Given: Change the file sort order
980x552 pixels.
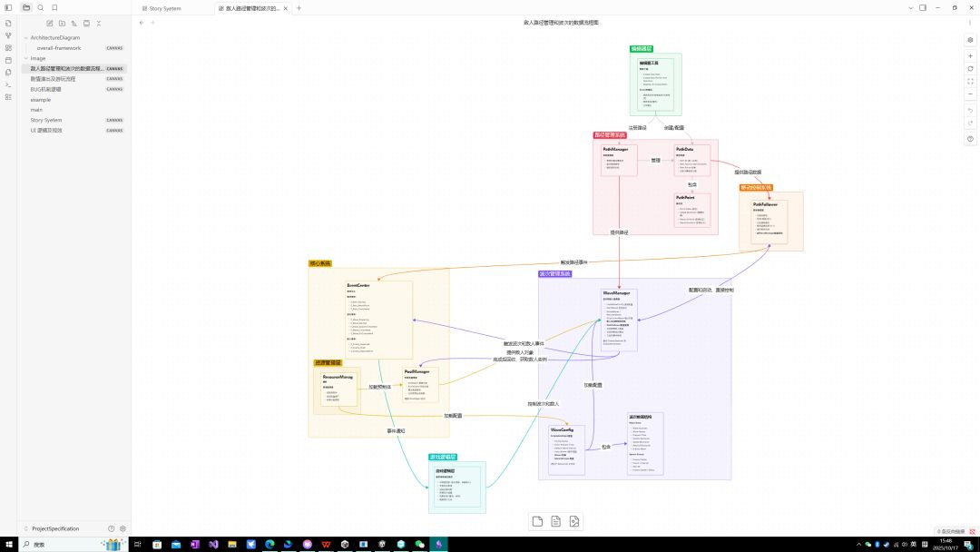Looking at the screenshot, I should tap(73, 23).
